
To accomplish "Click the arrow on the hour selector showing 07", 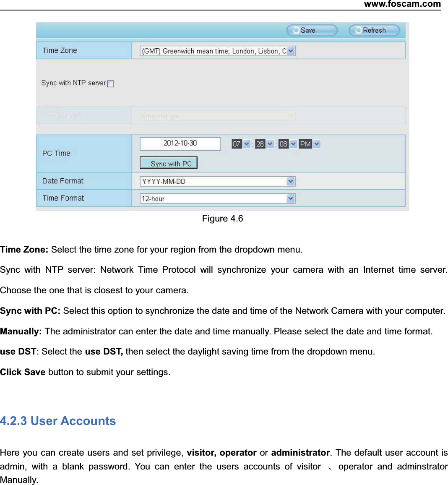I will click(246, 143).
